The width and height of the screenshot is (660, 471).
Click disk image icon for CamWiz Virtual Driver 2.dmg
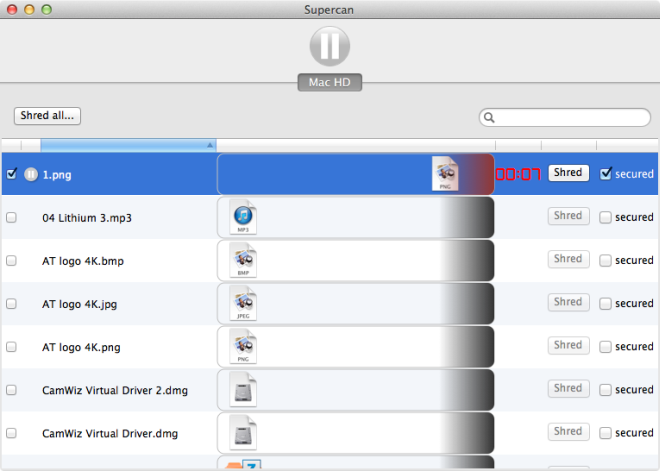[243, 390]
